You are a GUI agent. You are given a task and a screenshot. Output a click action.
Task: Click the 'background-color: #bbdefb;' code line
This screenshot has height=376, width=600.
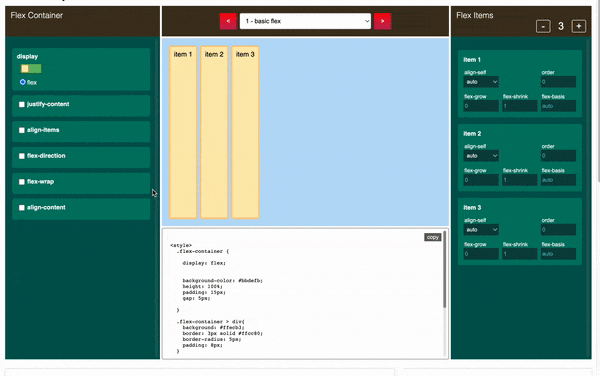coord(222,280)
